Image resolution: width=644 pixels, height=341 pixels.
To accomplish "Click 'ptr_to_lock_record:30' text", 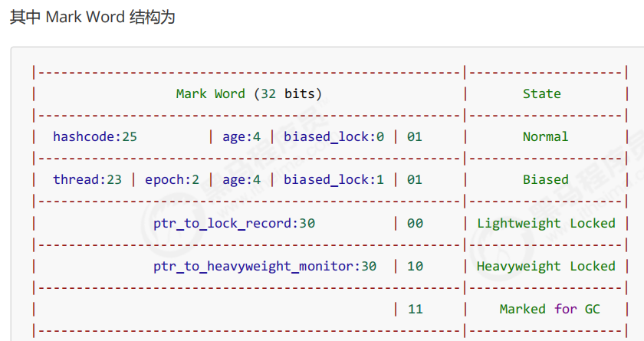I will click(x=234, y=223).
